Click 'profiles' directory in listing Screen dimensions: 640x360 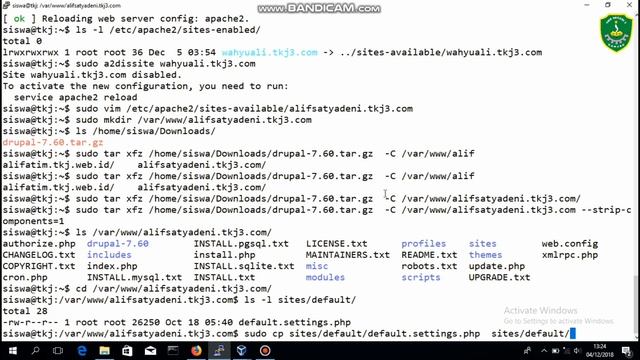[x=423, y=244]
